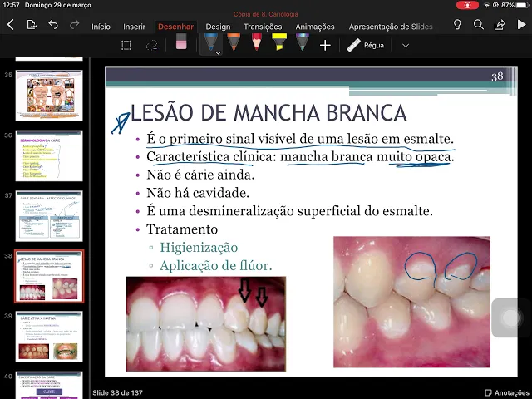Redo the last action
The height and width of the screenshot is (399, 532).
coord(74,25)
